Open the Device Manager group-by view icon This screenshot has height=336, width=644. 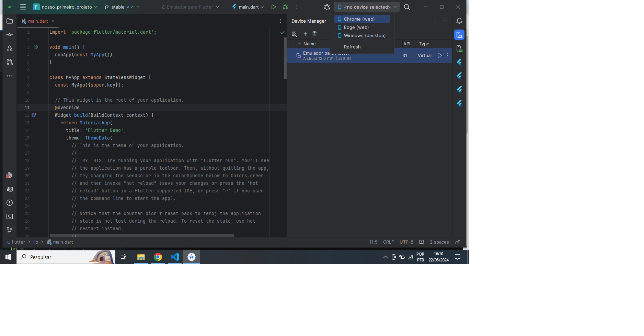[x=295, y=34]
